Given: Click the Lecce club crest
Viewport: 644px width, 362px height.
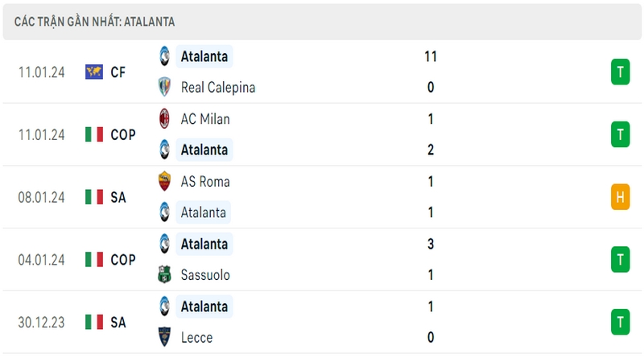Looking at the screenshot, I should point(164,337).
